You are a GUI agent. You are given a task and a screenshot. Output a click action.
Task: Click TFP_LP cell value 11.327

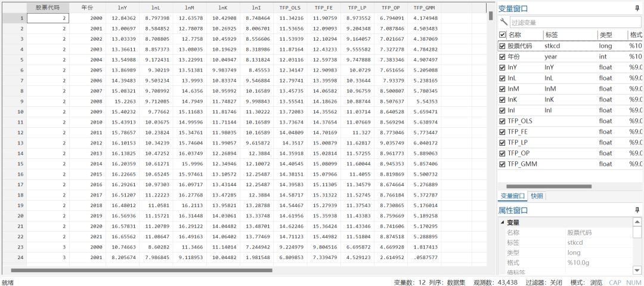[x=357, y=132]
